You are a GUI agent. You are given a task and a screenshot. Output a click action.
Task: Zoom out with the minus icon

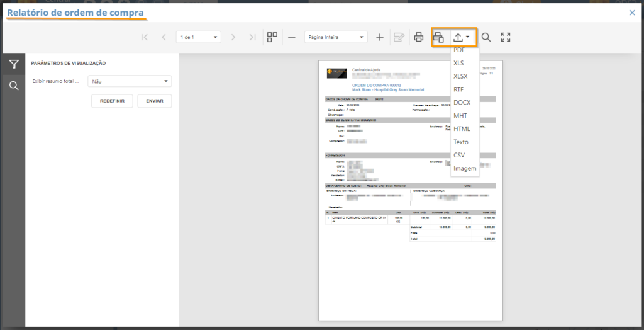[x=292, y=37]
